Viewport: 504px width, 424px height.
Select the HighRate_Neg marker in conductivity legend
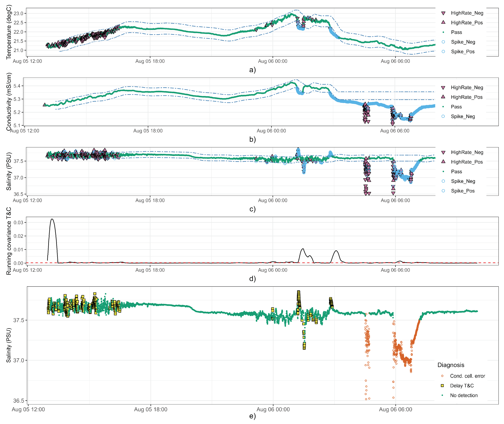click(x=443, y=88)
